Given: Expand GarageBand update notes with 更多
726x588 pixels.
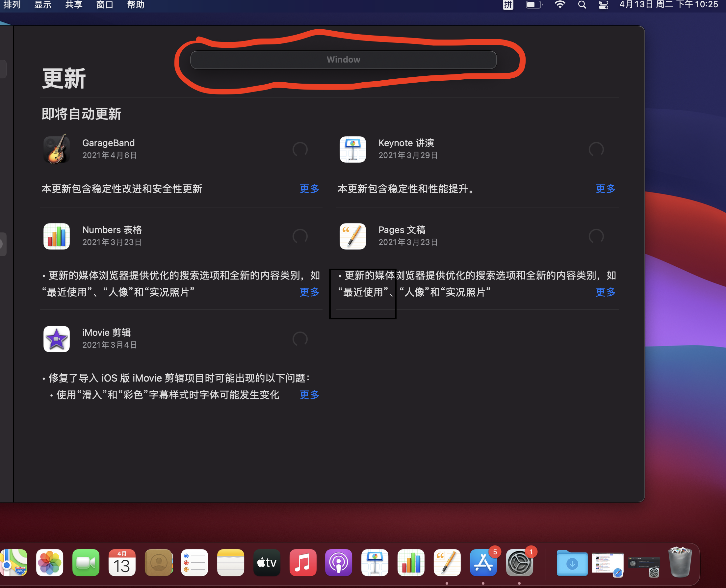Looking at the screenshot, I should pyautogui.click(x=309, y=189).
